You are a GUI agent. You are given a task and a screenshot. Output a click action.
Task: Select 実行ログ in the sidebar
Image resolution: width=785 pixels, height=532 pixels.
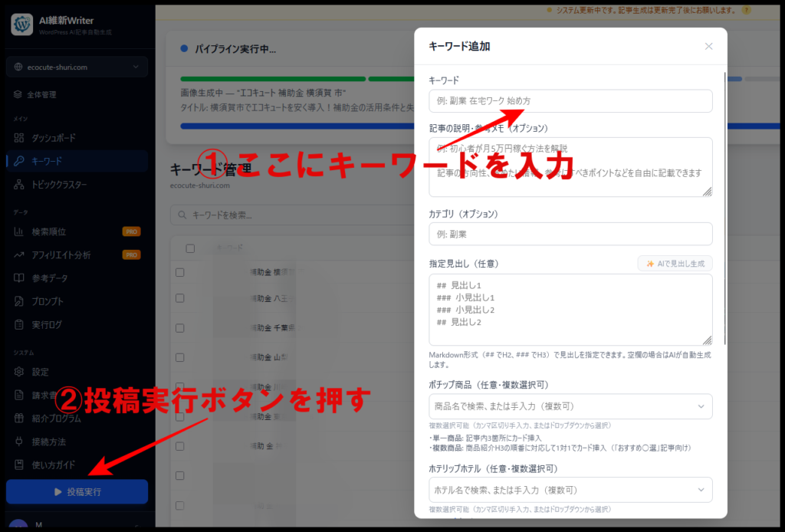click(x=47, y=325)
